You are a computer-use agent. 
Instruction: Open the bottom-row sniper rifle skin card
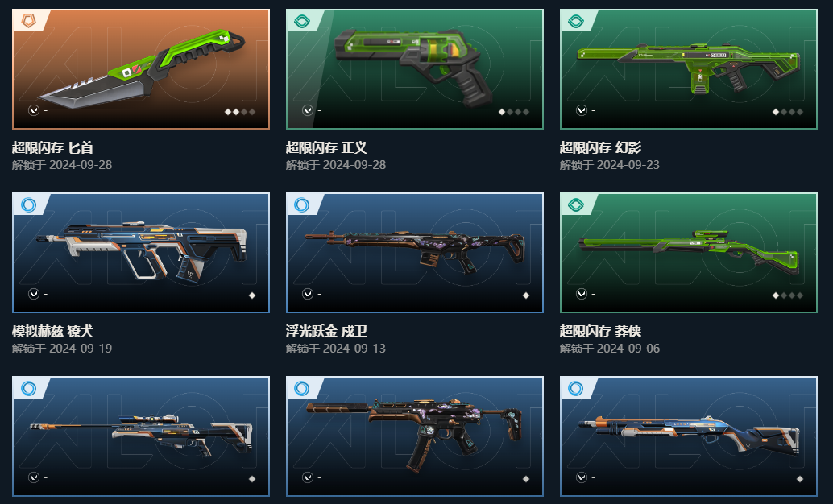click(x=141, y=436)
